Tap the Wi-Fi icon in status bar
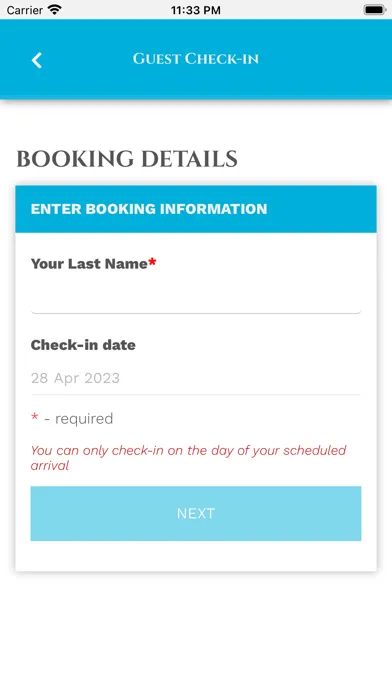This screenshot has width=392, height=696. [x=55, y=9]
